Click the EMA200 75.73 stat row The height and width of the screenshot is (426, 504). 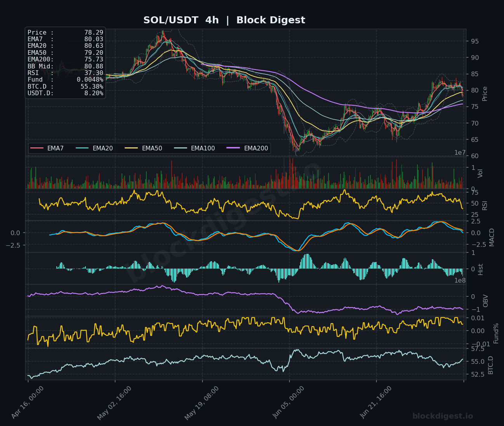click(x=65, y=59)
